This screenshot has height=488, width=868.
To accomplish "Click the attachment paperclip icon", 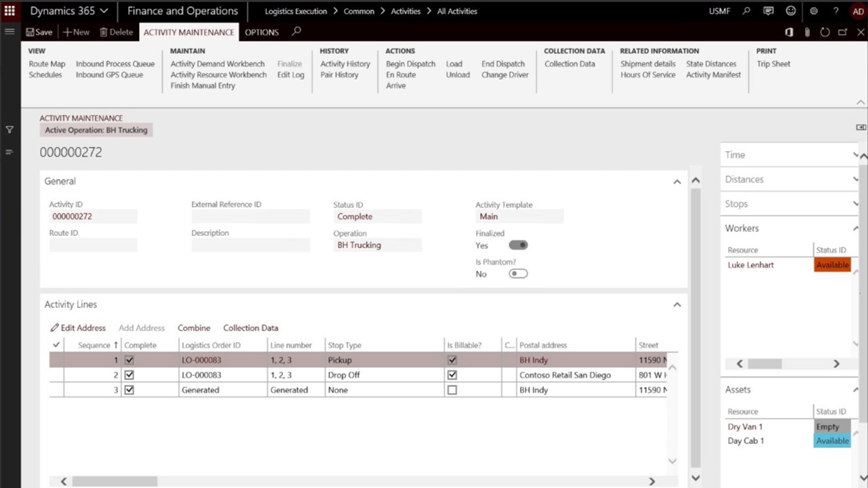I will 807,32.
